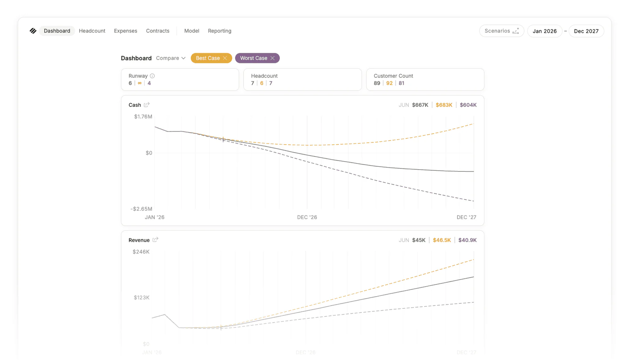Image resolution: width=629 pixels, height=364 pixels.
Task: Click the Scenarios graph icon
Action: [516, 31]
